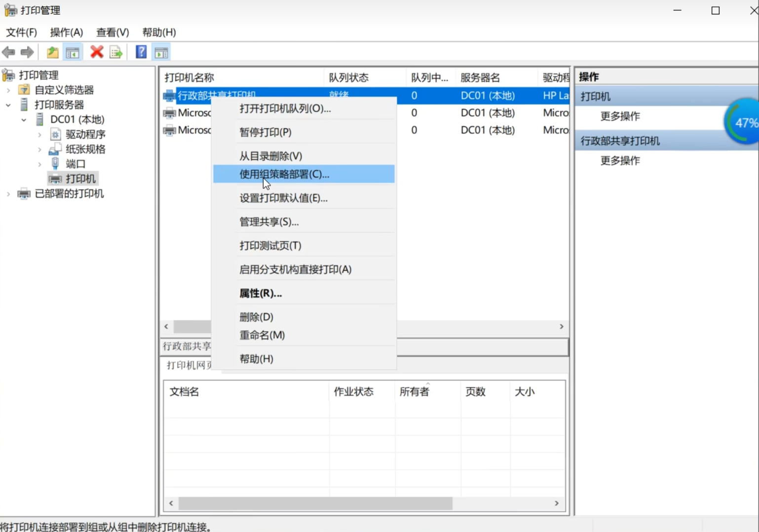Choose 暂停打印(P) from context menu

(304, 132)
